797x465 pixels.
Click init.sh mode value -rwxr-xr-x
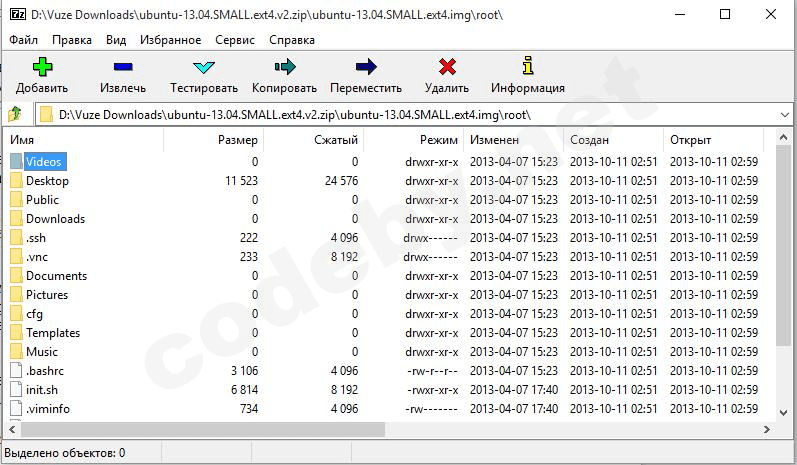click(433, 390)
